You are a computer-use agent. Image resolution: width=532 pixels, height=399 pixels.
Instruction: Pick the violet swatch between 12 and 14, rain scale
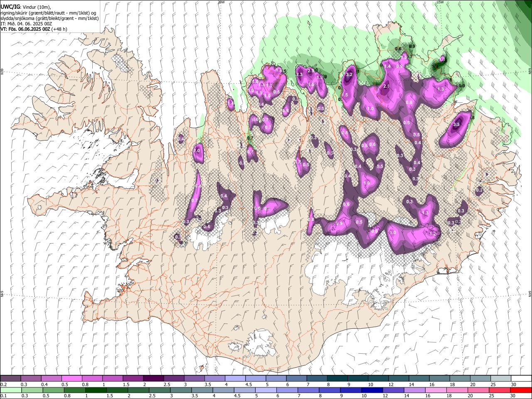click(x=393, y=390)
